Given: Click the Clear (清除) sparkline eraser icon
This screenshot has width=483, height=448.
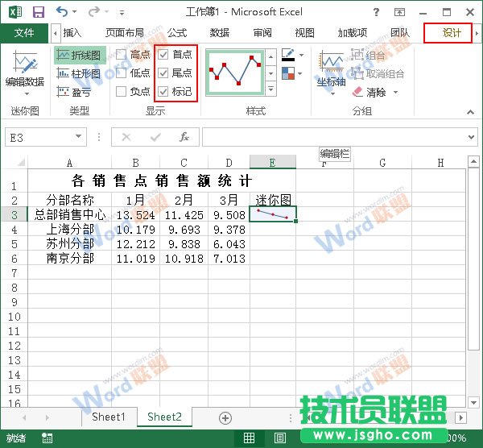Looking at the screenshot, I should [360, 92].
